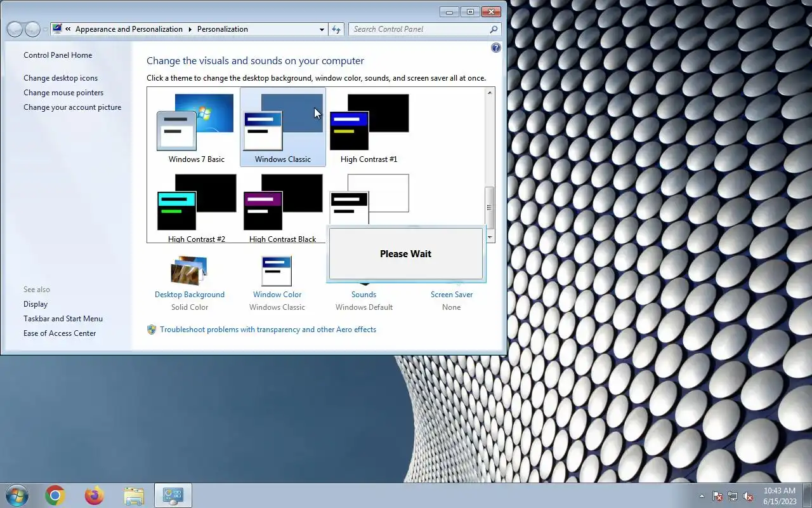Click the search magnifier icon

click(494, 29)
